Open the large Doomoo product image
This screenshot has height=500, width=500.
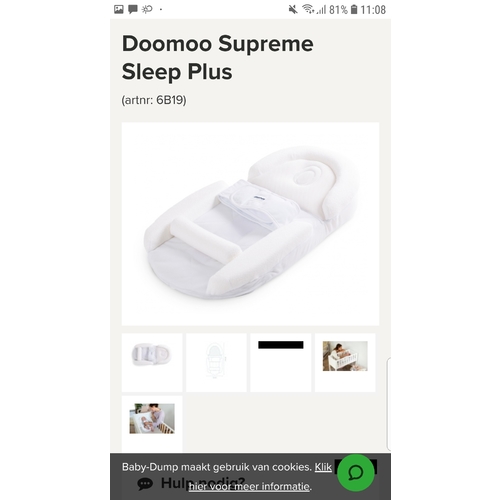click(250, 224)
